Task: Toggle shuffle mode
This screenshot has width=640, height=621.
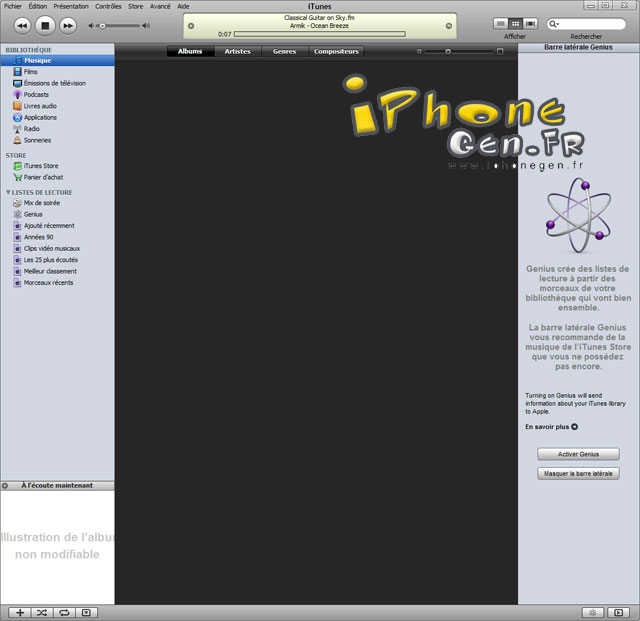Action: tap(42, 612)
